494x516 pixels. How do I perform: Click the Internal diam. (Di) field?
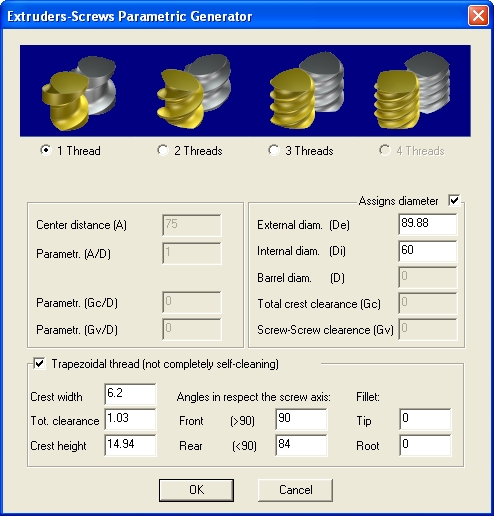[428, 251]
